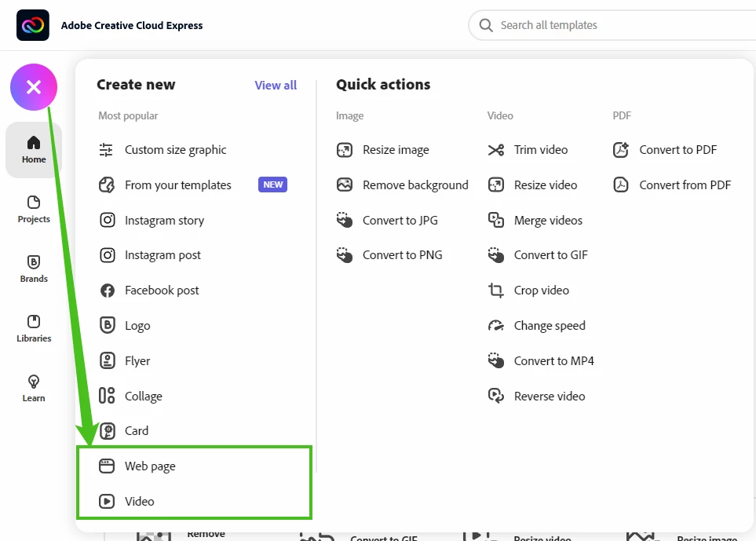
Task: Create a Facebook post
Action: coord(162,291)
